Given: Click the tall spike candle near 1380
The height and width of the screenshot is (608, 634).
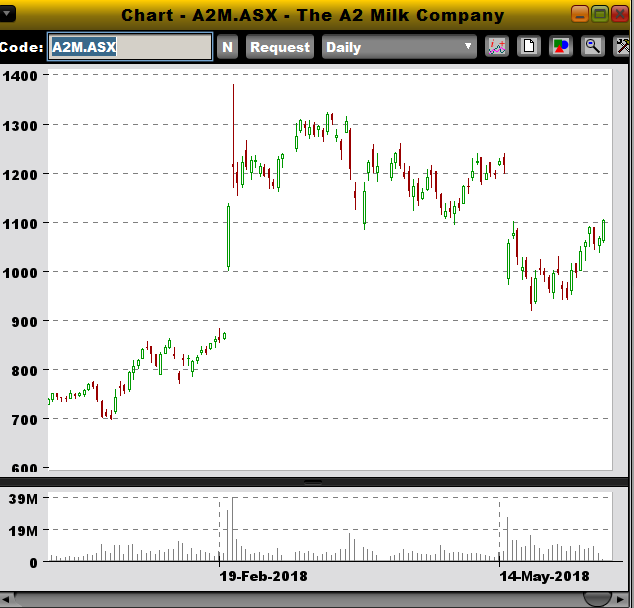Looking at the screenshot, I should point(233,135).
